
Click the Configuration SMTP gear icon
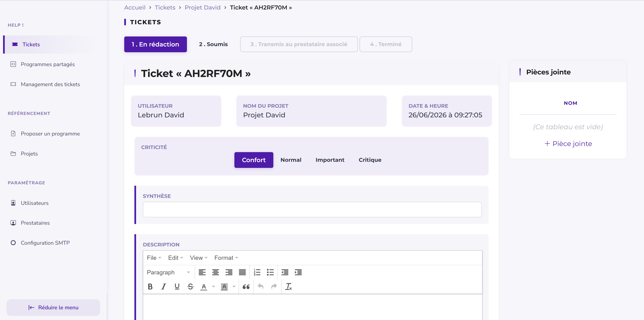click(x=13, y=243)
